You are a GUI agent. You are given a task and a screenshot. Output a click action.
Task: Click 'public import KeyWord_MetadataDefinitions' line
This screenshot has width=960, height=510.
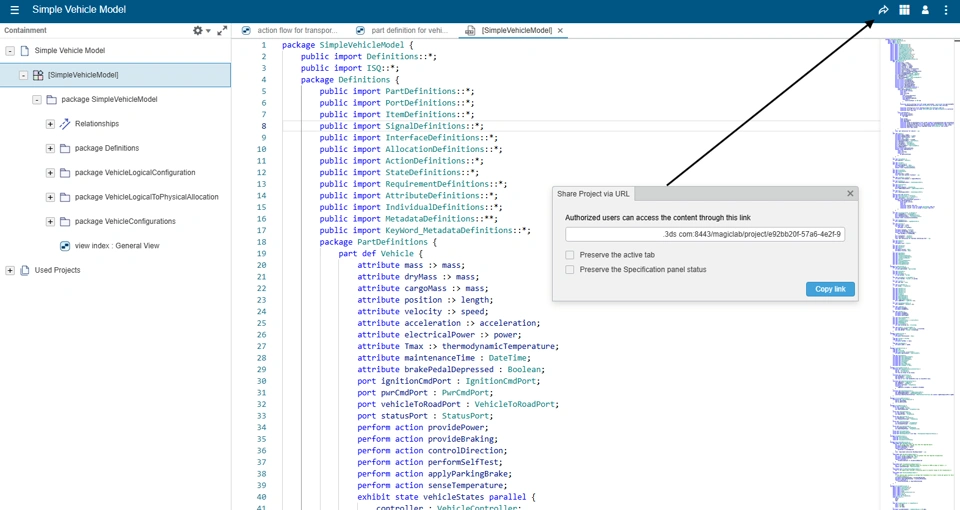point(425,230)
